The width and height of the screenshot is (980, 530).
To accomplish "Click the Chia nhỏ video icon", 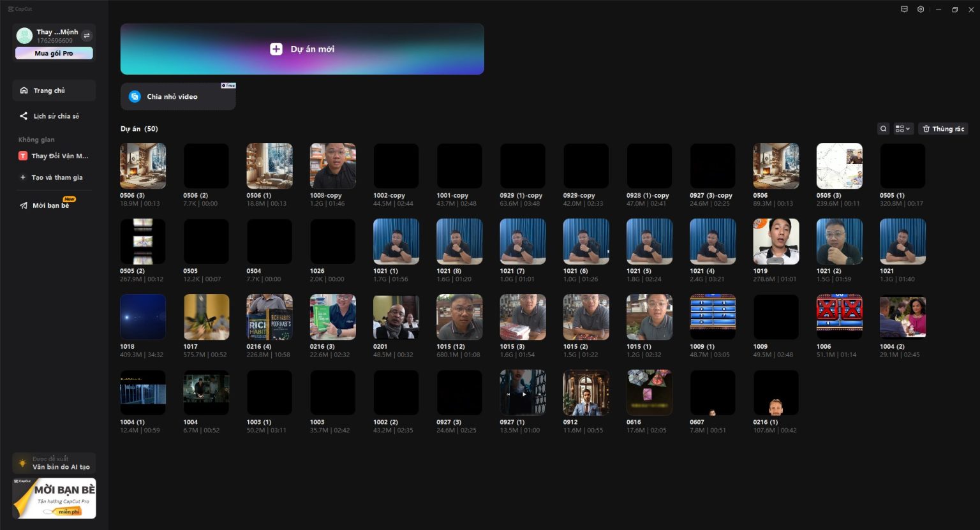I will (135, 96).
